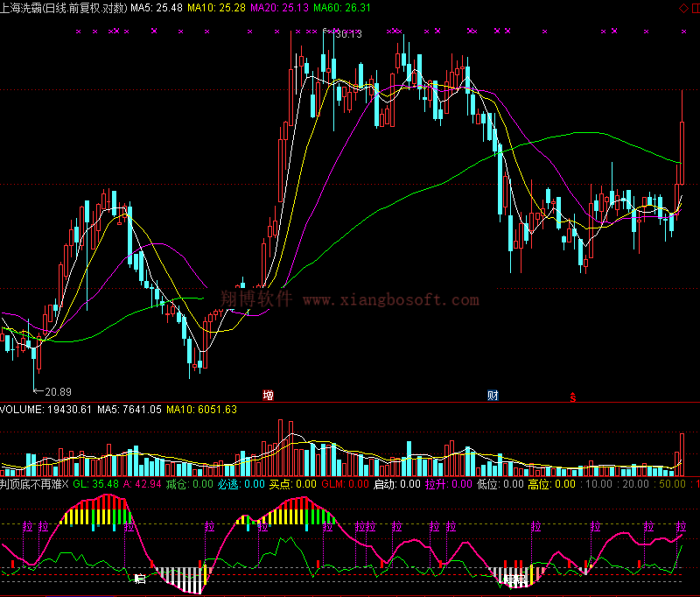
Task: Click the A: 42.94 indicator value
Action: 143,484
